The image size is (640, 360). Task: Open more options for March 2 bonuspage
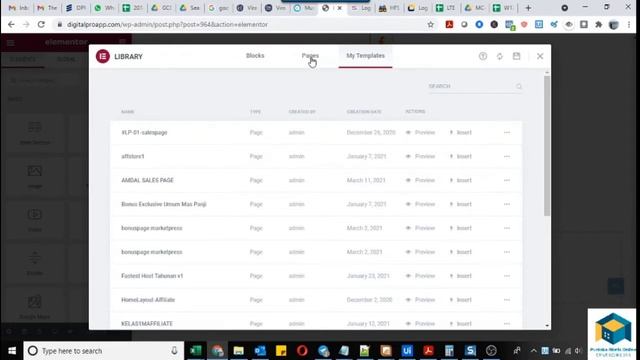(x=507, y=252)
